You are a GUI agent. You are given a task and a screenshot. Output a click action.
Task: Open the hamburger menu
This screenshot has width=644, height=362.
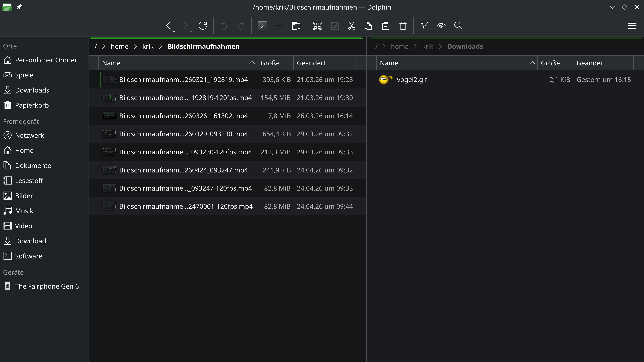click(632, 25)
